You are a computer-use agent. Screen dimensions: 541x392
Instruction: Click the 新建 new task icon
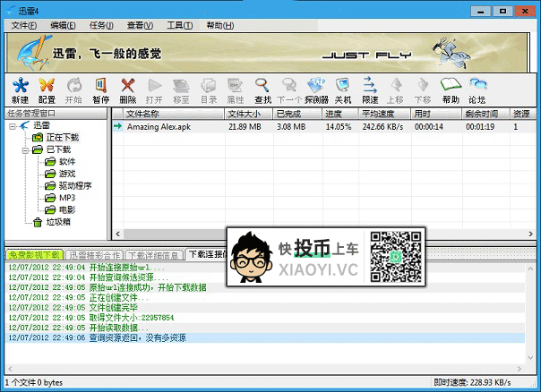tap(20, 90)
